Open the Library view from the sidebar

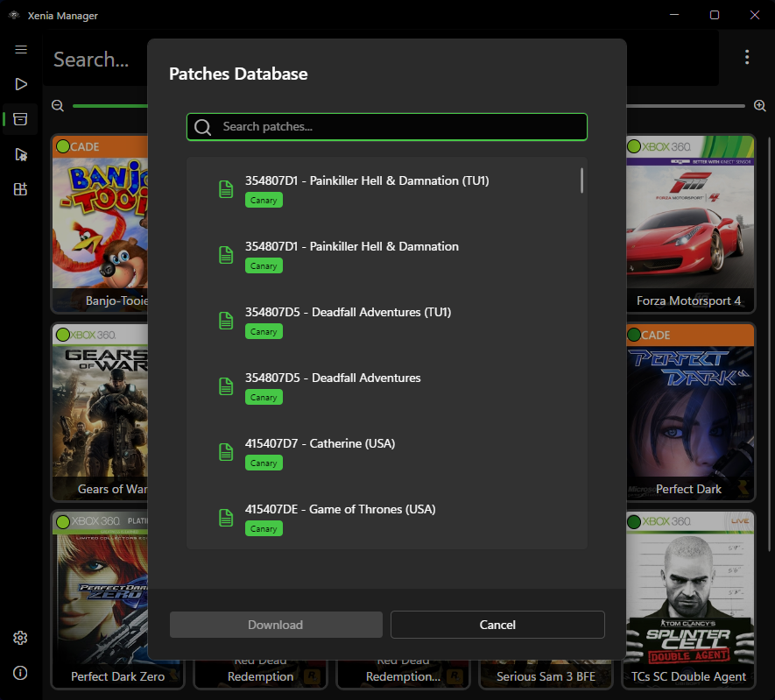[20, 119]
